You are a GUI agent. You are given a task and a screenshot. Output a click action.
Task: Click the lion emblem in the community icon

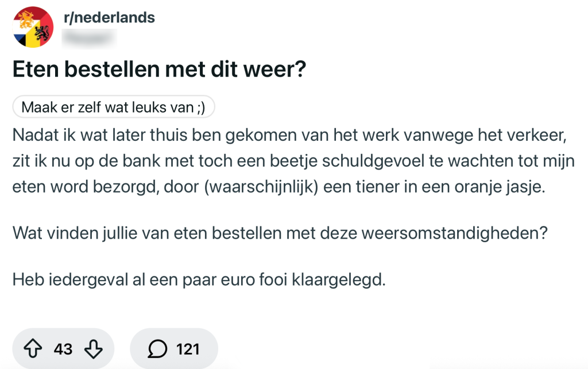pos(27,22)
